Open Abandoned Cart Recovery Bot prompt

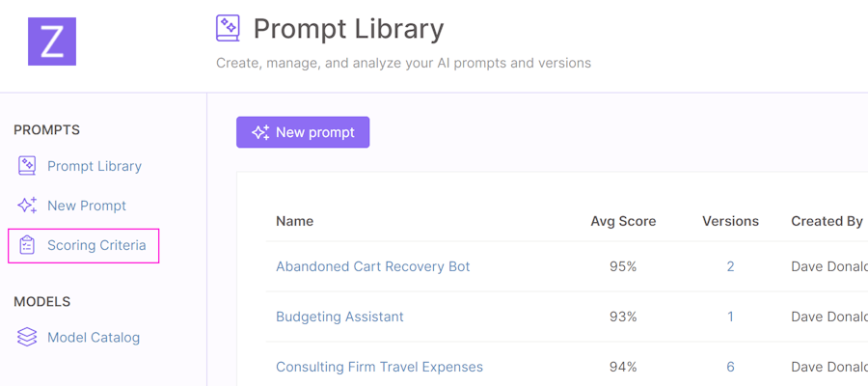pos(372,266)
